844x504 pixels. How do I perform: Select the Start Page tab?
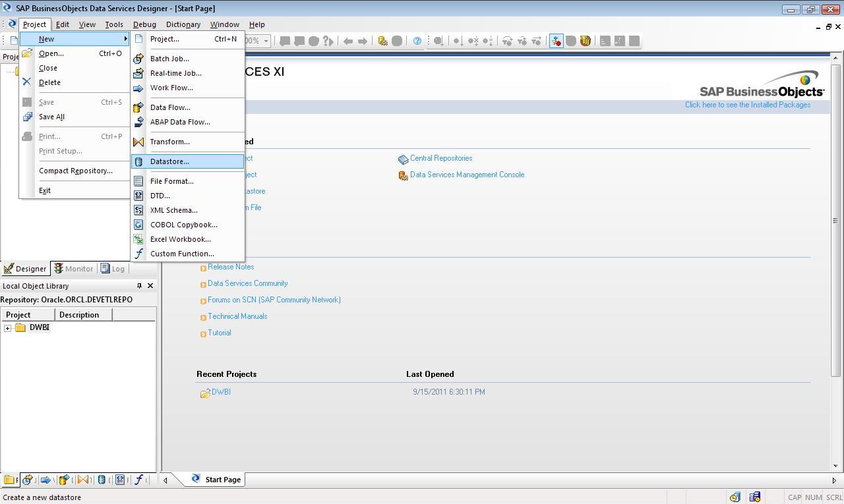pos(216,480)
